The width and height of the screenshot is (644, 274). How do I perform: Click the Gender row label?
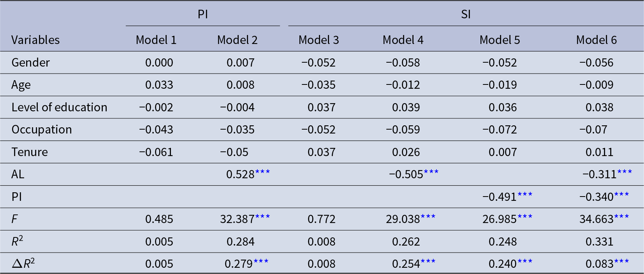30,63
